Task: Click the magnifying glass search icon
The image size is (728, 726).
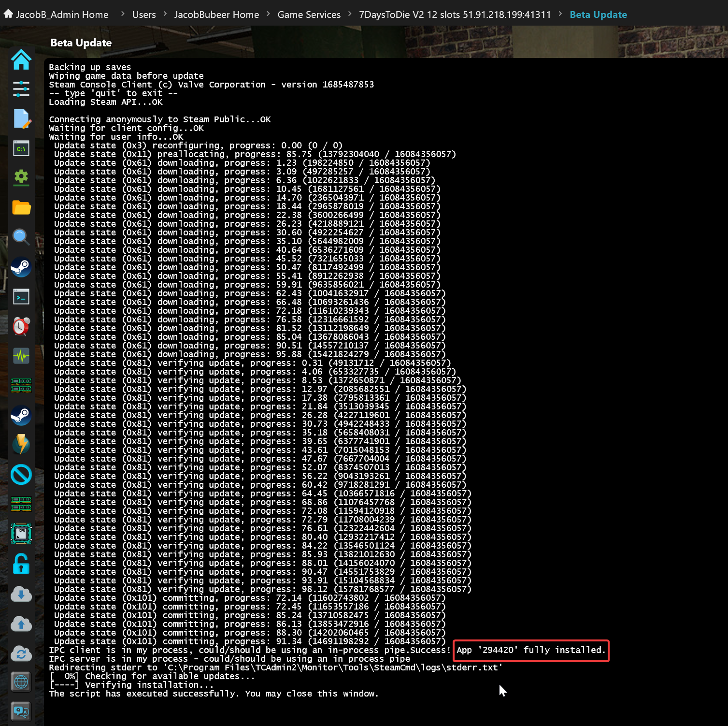Action: (x=21, y=237)
